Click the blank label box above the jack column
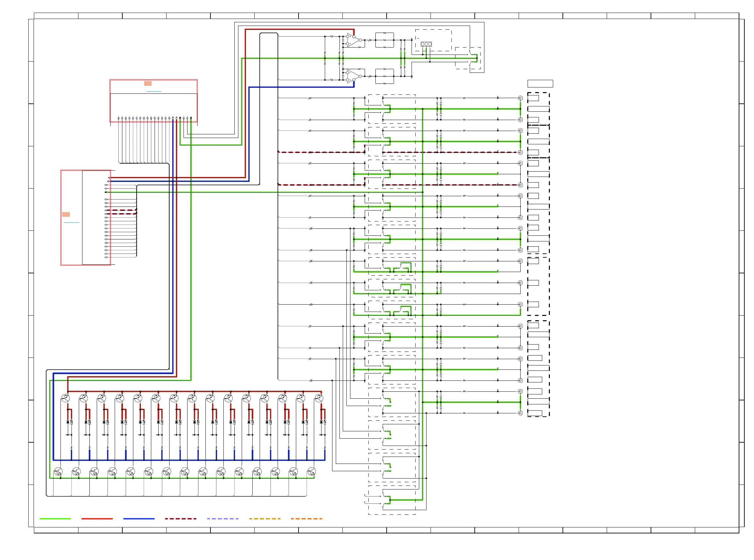Viewport: 754px width, 560px height. (x=540, y=83)
